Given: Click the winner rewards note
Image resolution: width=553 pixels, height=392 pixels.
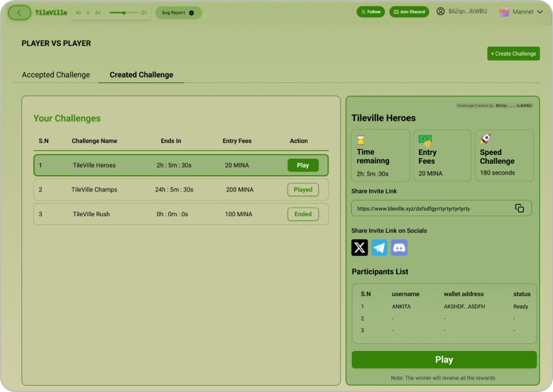Looking at the screenshot, I should [x=443, y=378].
